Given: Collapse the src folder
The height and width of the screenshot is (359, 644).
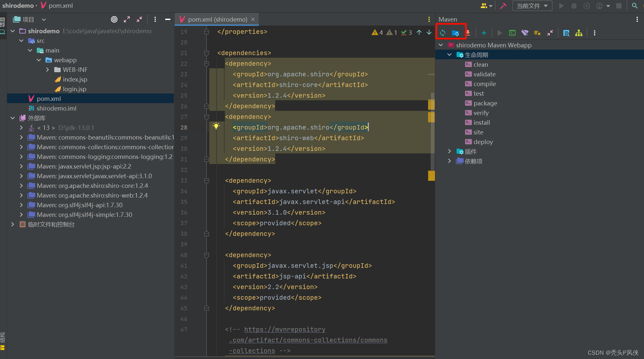Looking at the screenshot, I should click(21, 41).
